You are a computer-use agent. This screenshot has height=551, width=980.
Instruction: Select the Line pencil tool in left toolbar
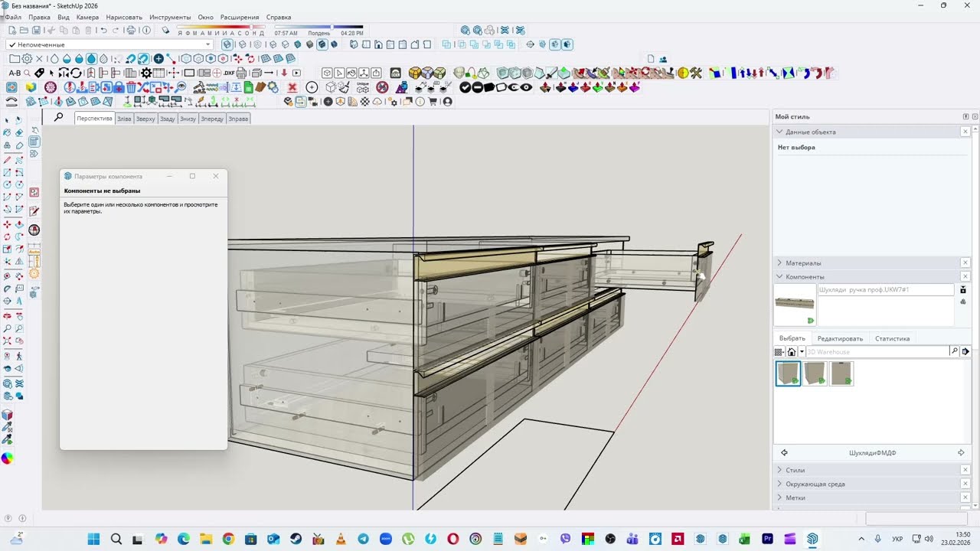pos(7,158)
